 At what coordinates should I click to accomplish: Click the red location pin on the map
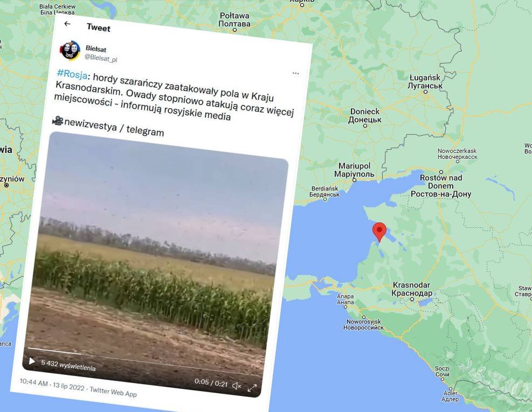pyautogui.click(x=379, y=232)
